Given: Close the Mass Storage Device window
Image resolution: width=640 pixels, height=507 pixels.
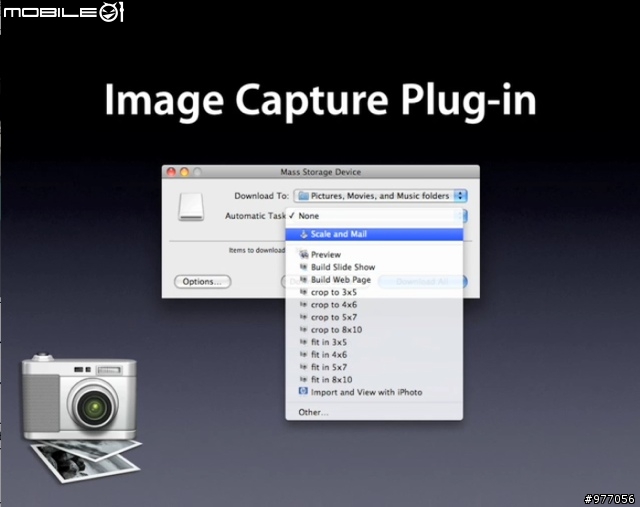Looking at the screenshot, I should (171, 172).
